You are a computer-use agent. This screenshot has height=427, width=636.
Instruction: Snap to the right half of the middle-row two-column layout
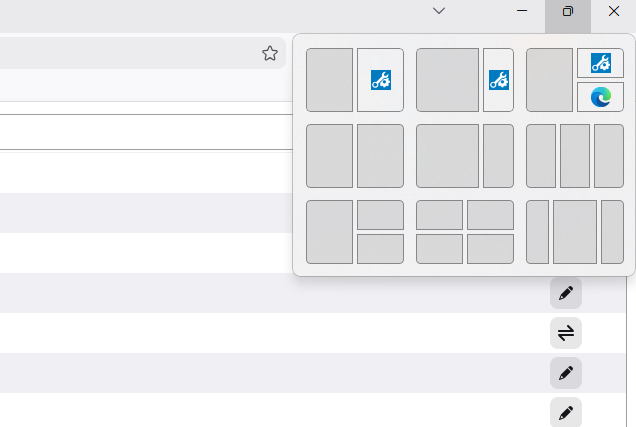(x=380, y=156)
